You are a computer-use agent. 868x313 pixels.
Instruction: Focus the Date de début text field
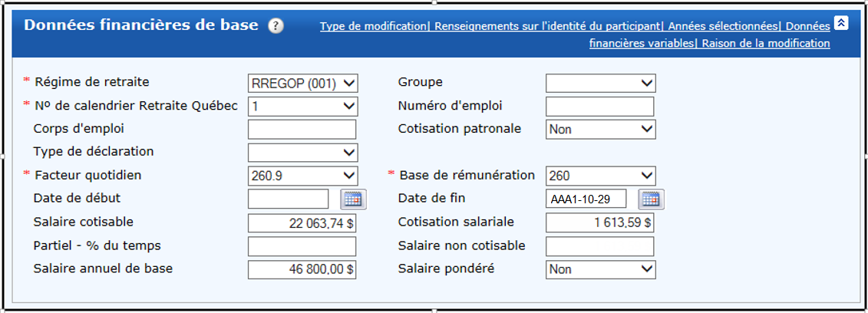tap(289, 199)
